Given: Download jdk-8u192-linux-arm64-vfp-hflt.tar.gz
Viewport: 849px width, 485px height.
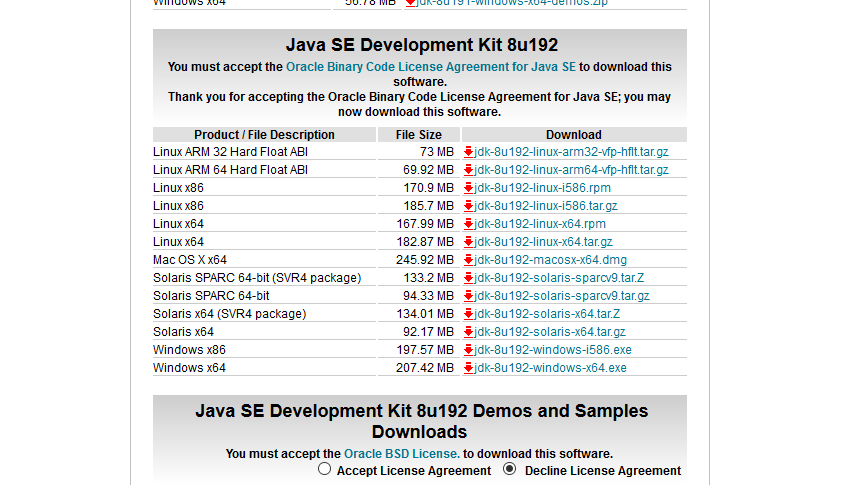Looking at the screenshot, I should click(x=571, y=170).
